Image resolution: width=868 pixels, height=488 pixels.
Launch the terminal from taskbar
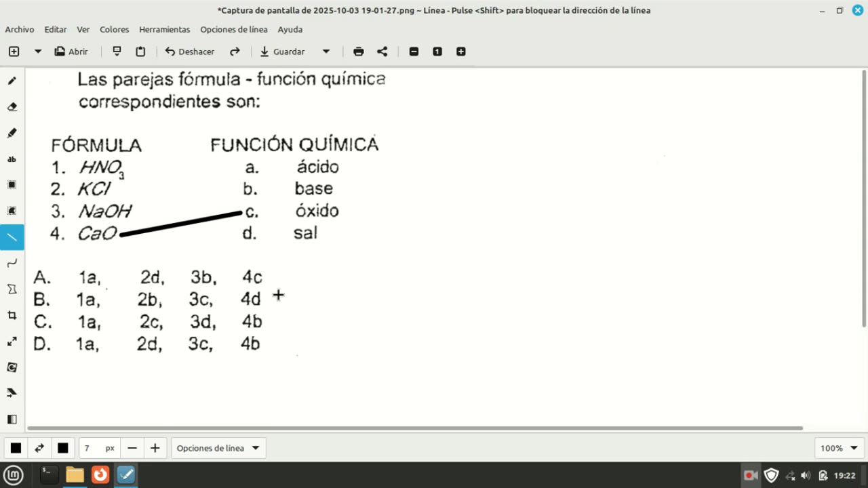point(49,475)
